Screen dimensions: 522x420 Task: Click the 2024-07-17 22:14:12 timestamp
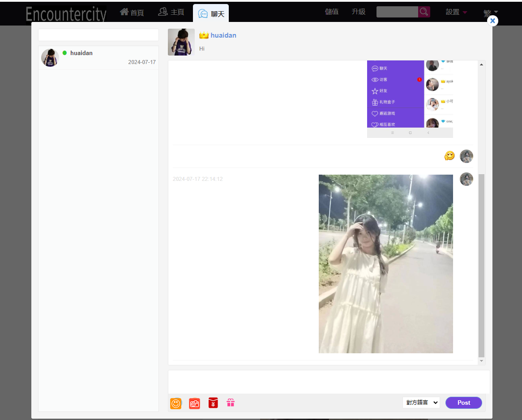click(x=198, y=179)
